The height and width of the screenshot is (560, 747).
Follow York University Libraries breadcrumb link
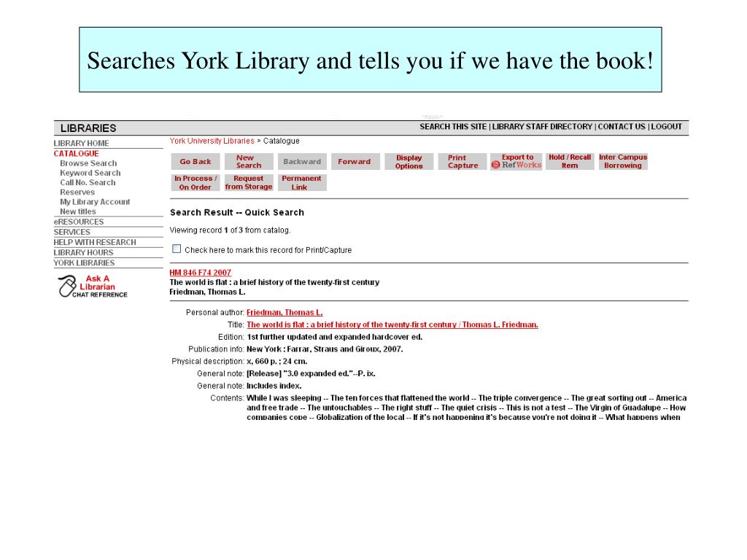pyautogui.click(x=212, y=141)
